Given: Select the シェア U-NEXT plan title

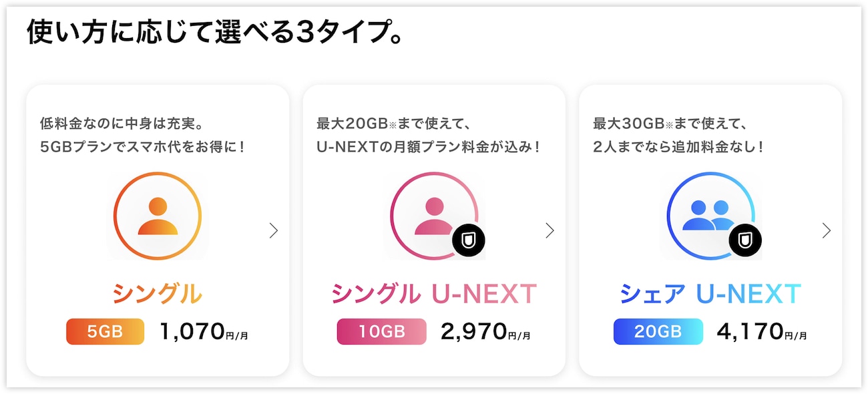Looking at the screenshot, I should pos(710,293).
